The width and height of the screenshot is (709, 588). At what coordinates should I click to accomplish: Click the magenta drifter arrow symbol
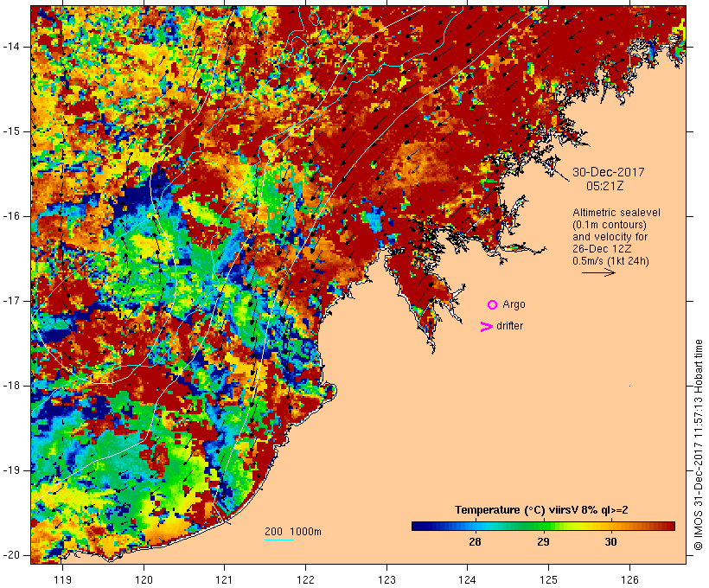pos(486,327)
